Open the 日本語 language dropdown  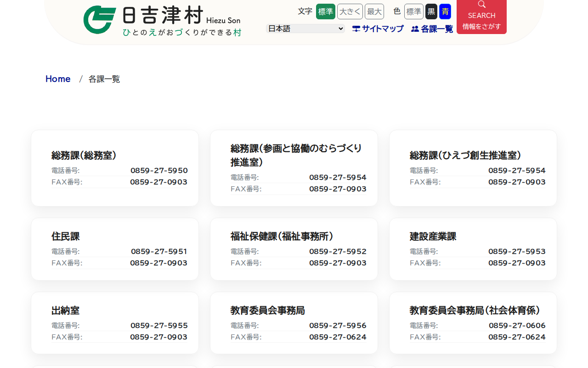(305, 29)
